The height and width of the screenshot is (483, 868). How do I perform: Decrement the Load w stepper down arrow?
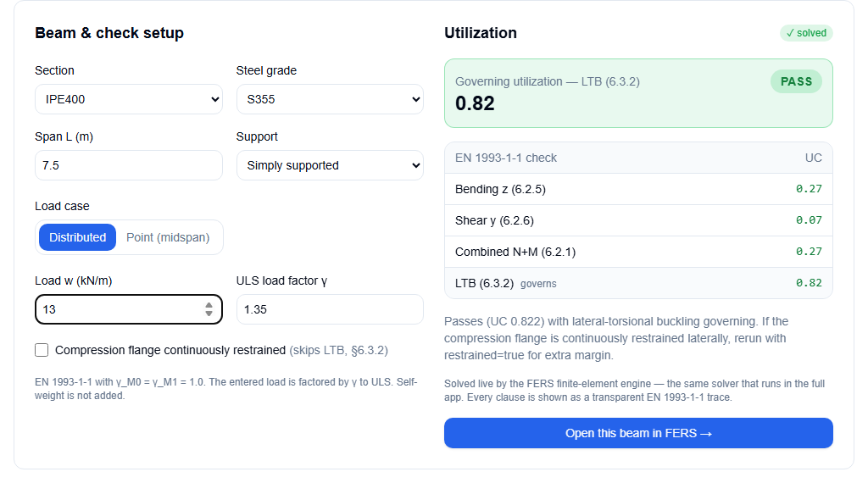[209, 314]
